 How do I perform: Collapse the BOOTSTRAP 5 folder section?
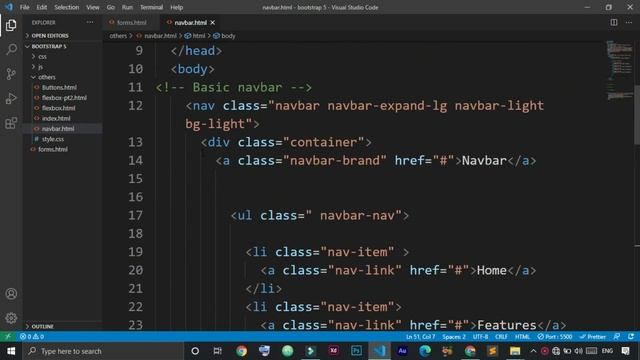point(49,46)
